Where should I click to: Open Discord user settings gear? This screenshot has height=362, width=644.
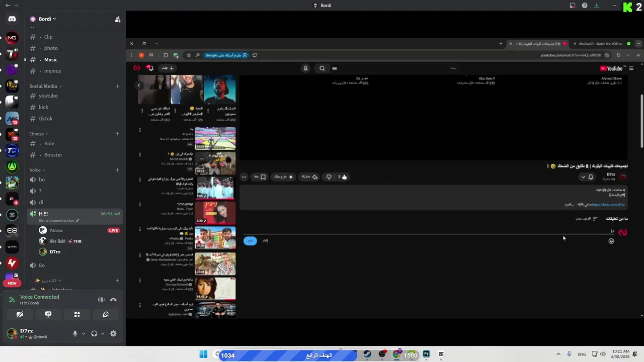pyautogui.click(x=113, y=333)
